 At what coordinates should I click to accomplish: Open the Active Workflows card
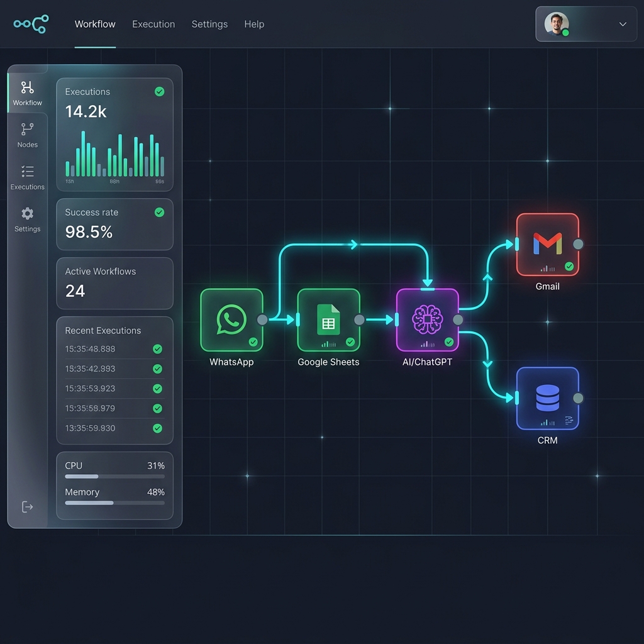point(114,284)
